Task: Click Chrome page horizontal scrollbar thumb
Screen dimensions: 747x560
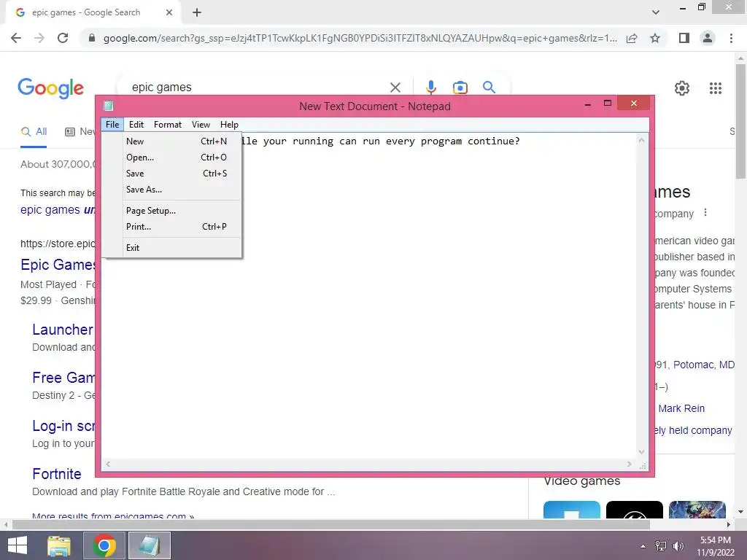Action: [x=331, y=524]
